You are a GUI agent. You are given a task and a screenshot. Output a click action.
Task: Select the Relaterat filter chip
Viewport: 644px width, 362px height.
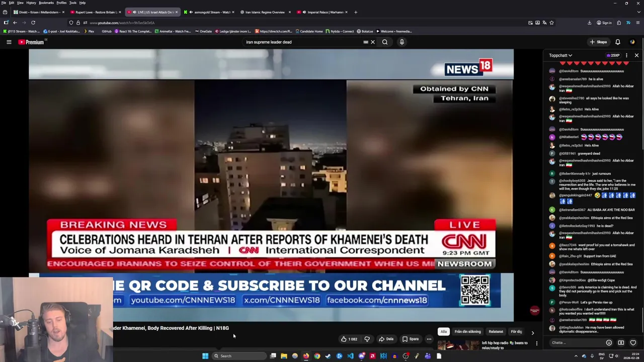496,332
